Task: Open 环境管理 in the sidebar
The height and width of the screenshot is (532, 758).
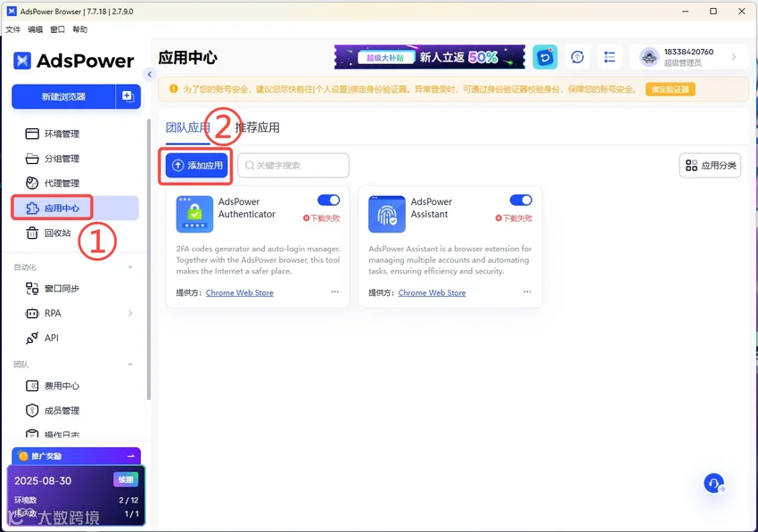Action: pyautogui.click(x=53, y=134)
